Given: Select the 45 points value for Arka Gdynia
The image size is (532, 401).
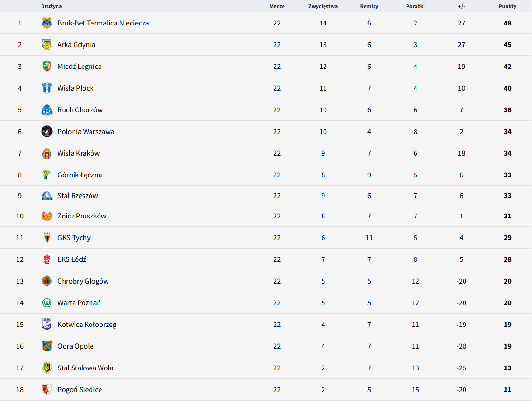Looking at the screenshot, I should (x=507, y=45).
